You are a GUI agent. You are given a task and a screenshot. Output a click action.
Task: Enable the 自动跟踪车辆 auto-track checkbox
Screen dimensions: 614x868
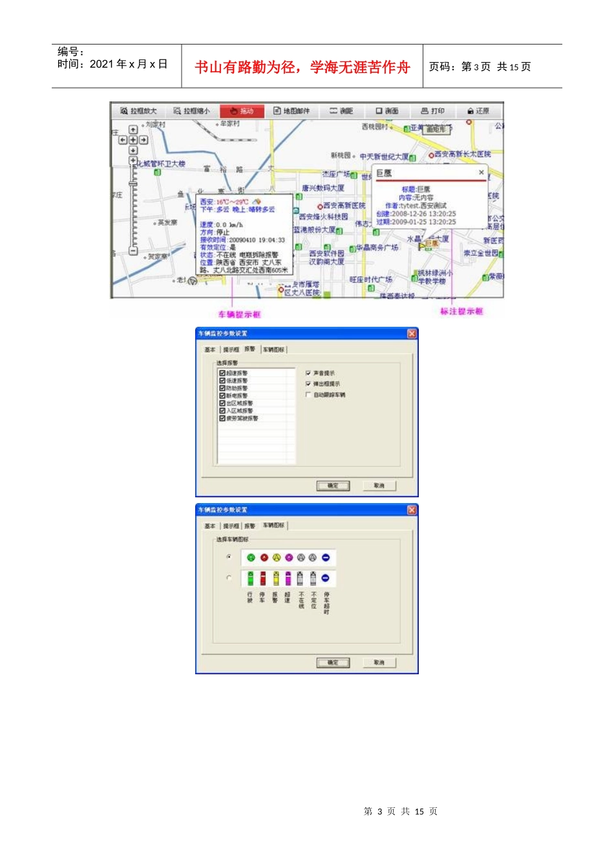308,395
